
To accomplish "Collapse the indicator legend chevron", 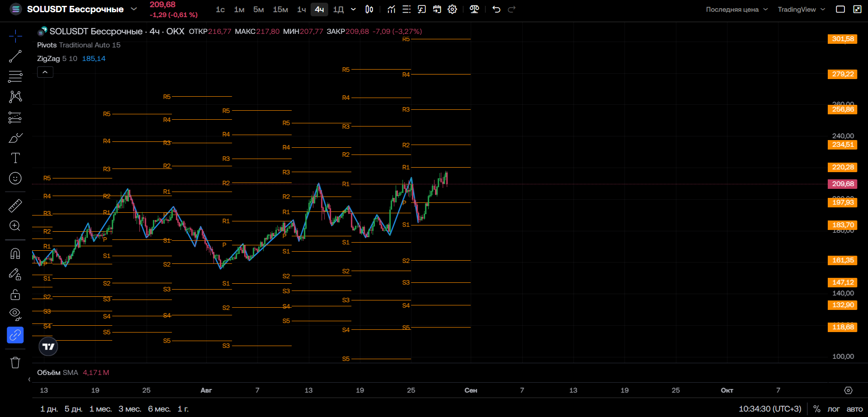I will tap(45, 72).
